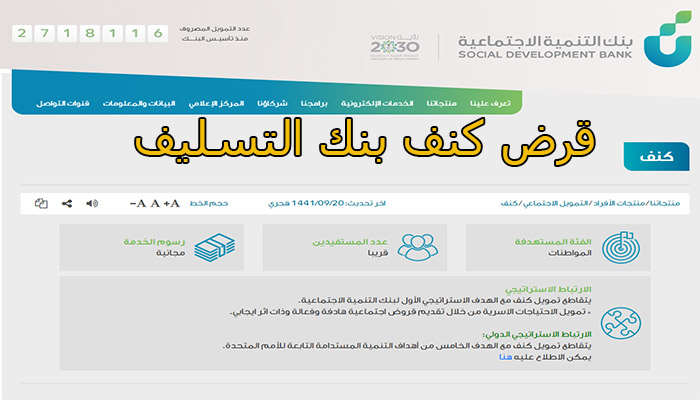
Task: Open the تعرف علينا menu
Action: [x=490, y=103]
